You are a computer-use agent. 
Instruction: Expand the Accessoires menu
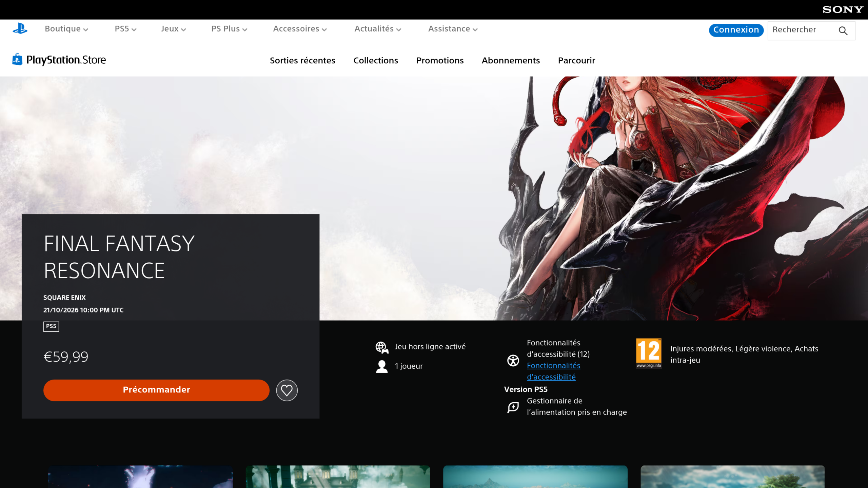point(300,29)
